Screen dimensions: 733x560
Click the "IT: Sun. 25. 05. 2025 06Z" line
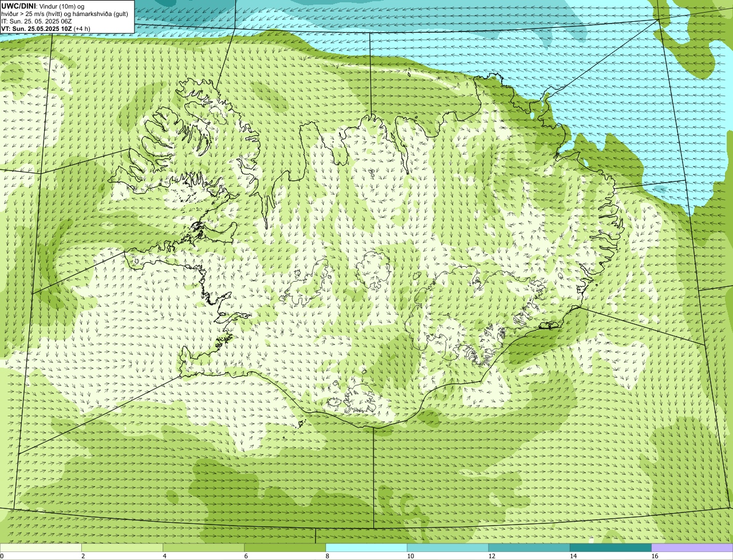tap(37, 21)
